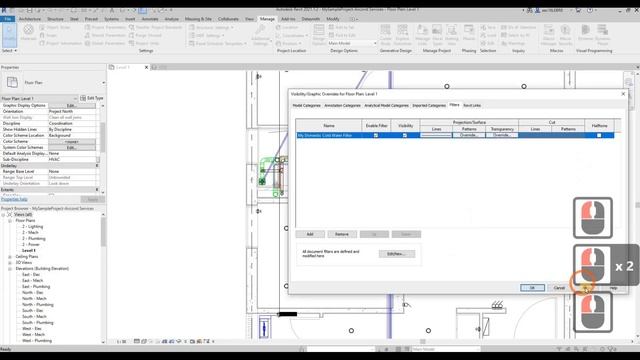Open the Additional Settings dropdown
Viewport: 640px width, 360px height.
click(260, 35)
